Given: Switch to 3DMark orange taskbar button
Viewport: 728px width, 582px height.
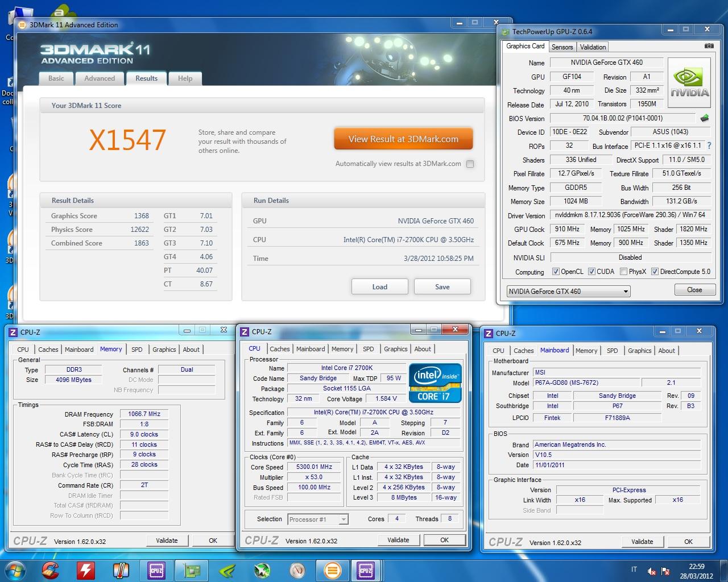Looking at the screenshot, I should pos(333,569).
